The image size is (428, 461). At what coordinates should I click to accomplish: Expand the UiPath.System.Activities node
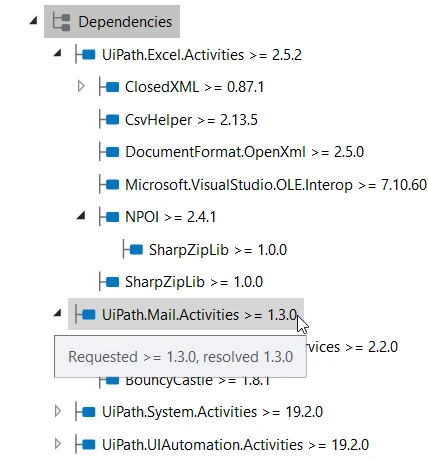coord(57,411)
